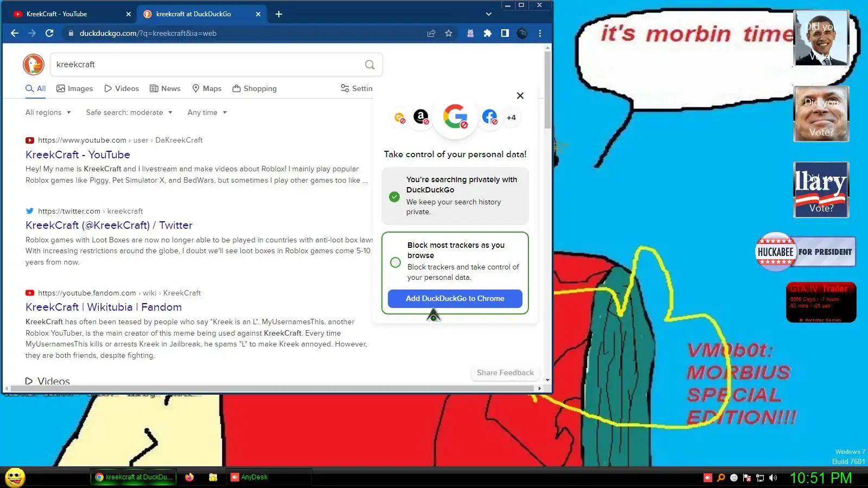The image size is (868, 488).
Task: Click the Amazon tracker icon in the popup
Action: pyautogui.click(x=421, y=117)
